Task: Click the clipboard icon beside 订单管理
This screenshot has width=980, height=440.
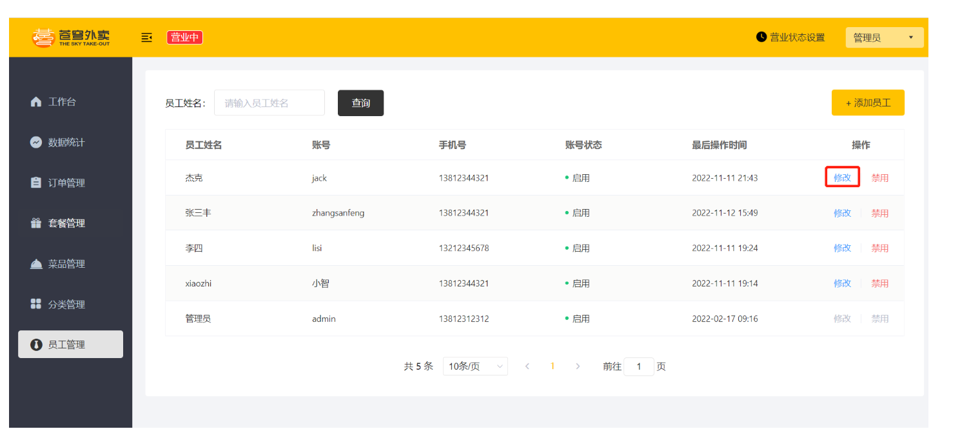Action: pyautogui.click(x=36, y=183)
